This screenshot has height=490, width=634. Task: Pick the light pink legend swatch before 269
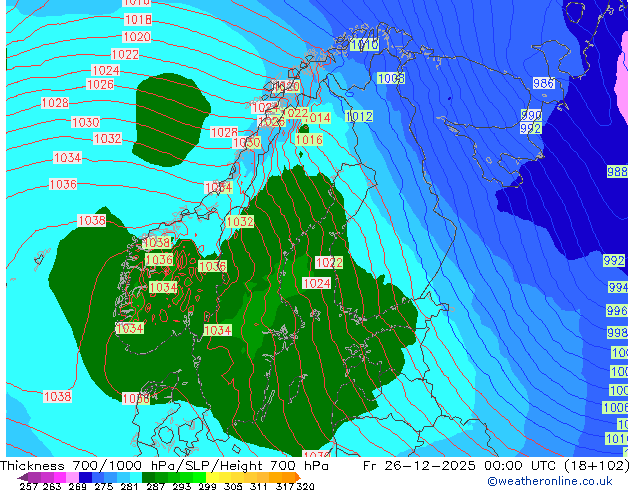(x=73, y=477)
